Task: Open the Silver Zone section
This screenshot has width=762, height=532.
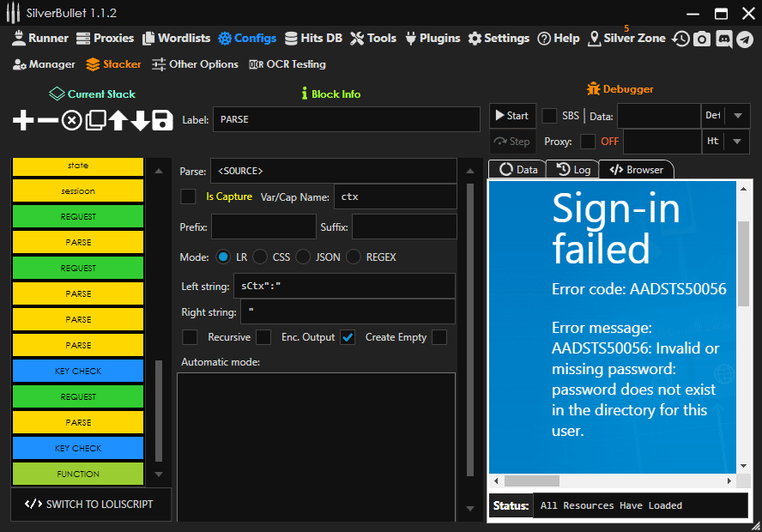Action: tap(626, 38)
